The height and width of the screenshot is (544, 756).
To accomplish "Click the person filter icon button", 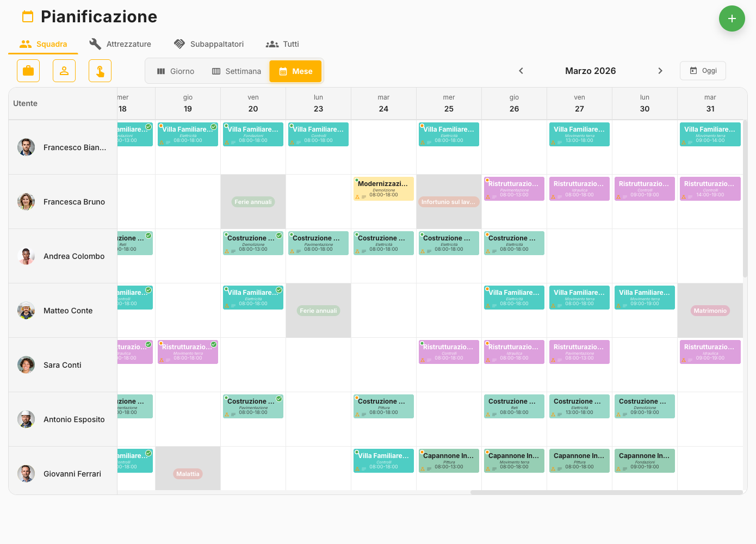I will [x=64, y=71].
